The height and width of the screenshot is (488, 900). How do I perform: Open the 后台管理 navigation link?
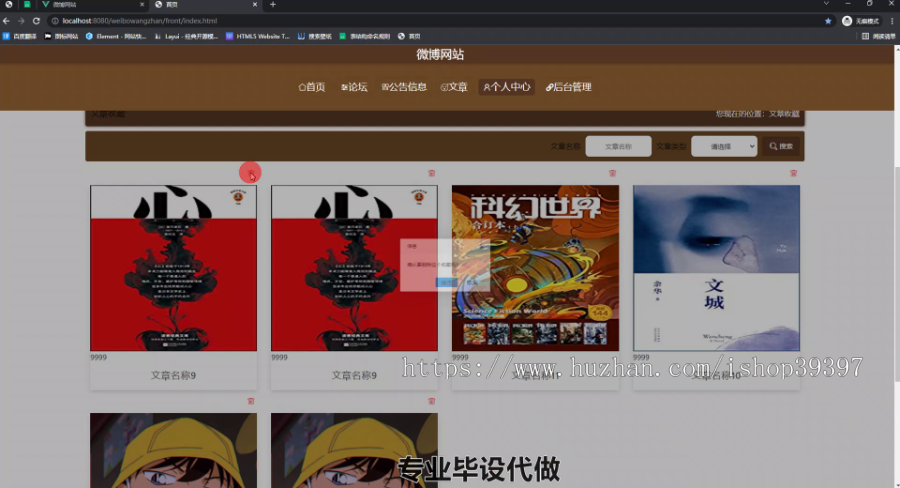pyautogui.click(x=568, y=87)
